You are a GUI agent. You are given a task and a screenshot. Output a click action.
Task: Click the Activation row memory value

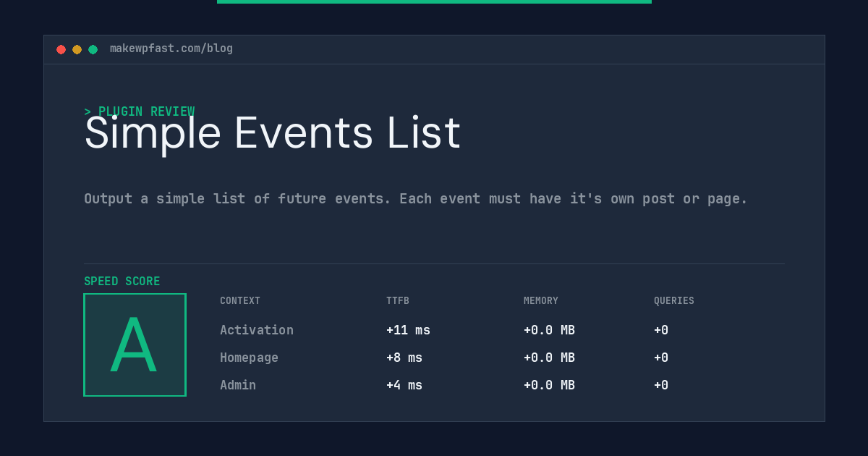[549, 330]
